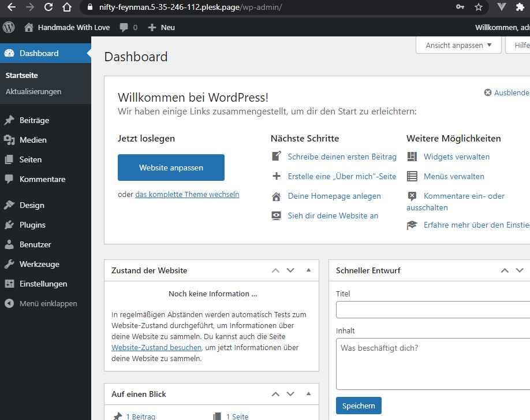
Task: Open Plugins menu in sidebar
Action: [x=32, y=225]
